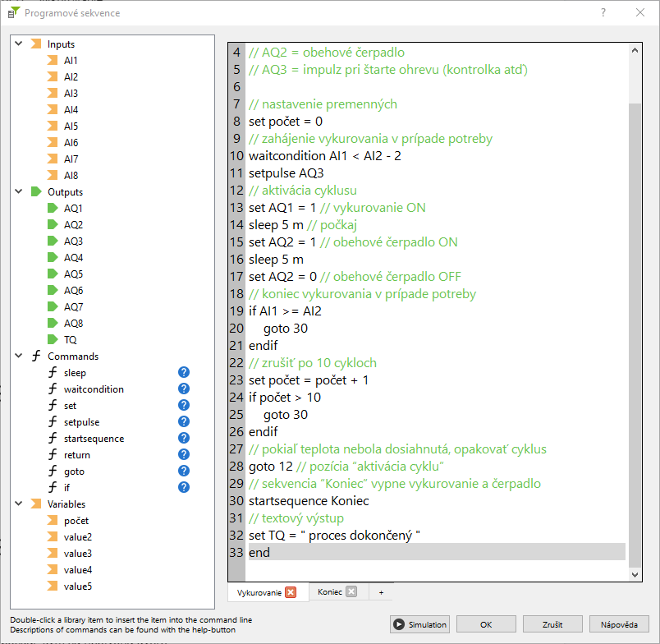Screen dimensions: 660x644
Task: Collapse the Inputs tree section
Action: [x=18, y=44]
